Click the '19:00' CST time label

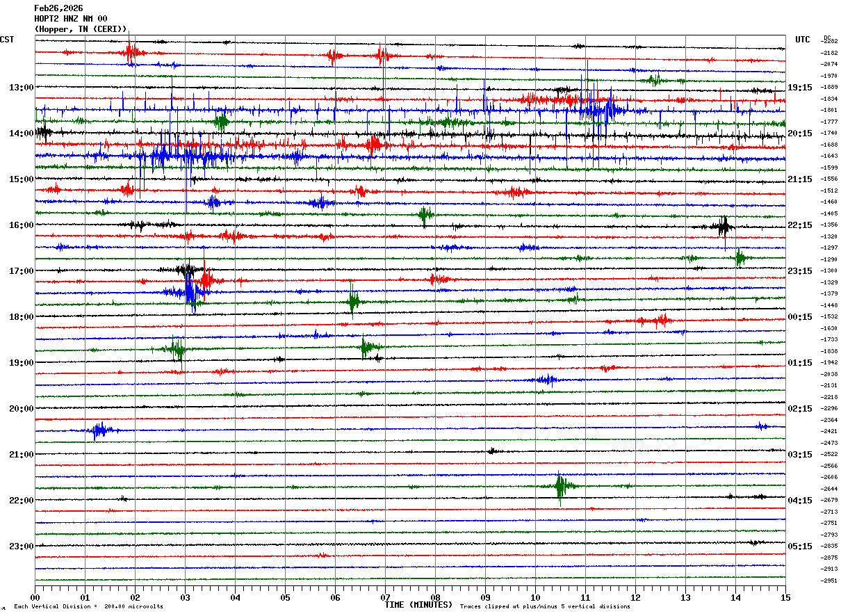[x=21, y=363]
